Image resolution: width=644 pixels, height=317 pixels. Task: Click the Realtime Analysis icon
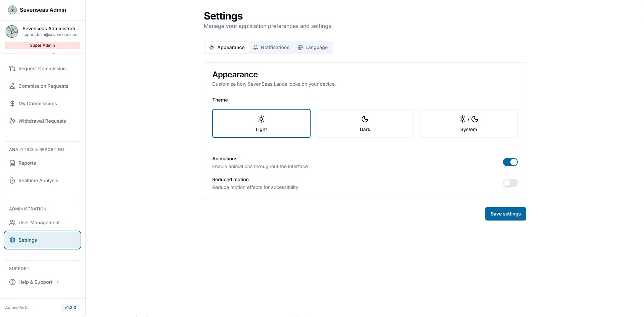12,181
